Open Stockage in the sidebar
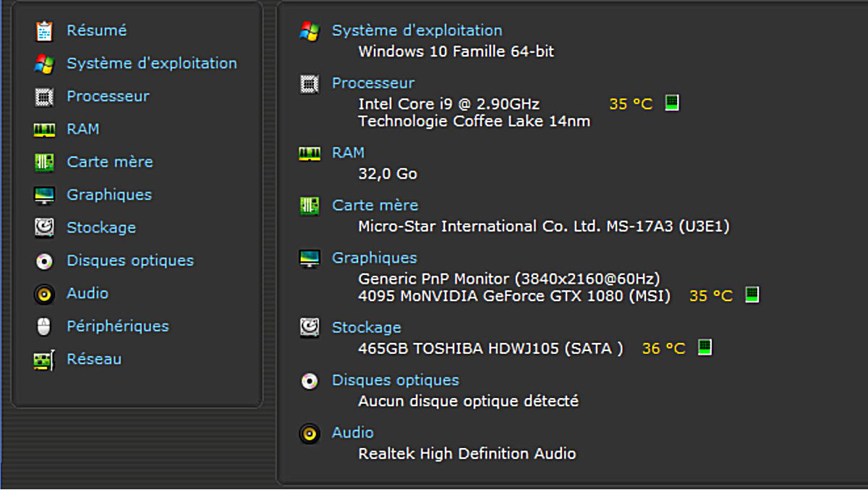This screenshot has height=490, width=868. (x=101, y=228)
